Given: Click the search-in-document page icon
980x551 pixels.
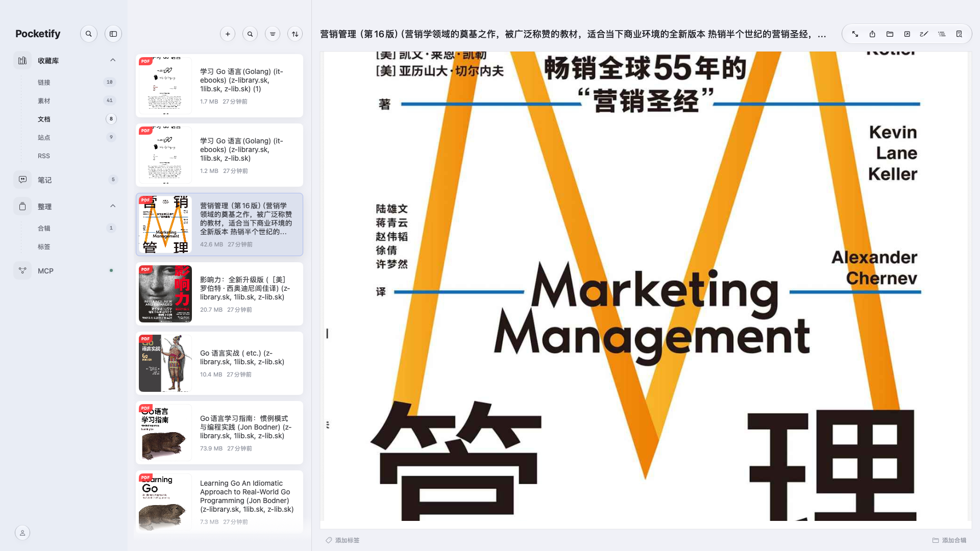Looking at the screenshot, I should tap(959, 34).
